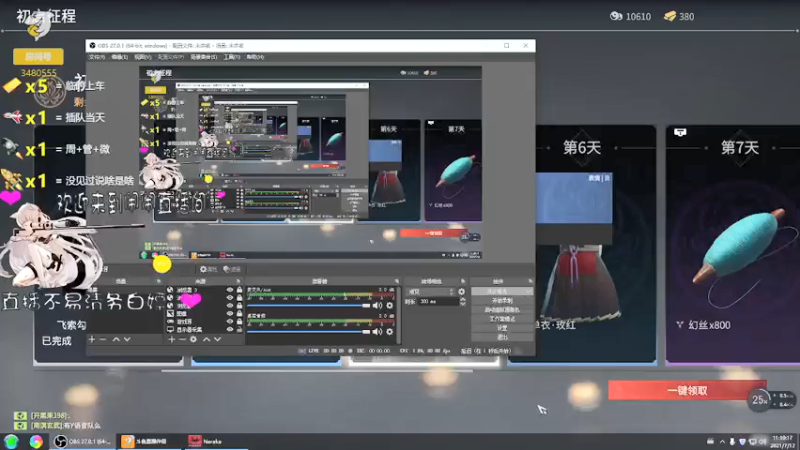Screen dimensions: 800x450
Task: Toggle lock on 图像 source
Action: (239, 314)
